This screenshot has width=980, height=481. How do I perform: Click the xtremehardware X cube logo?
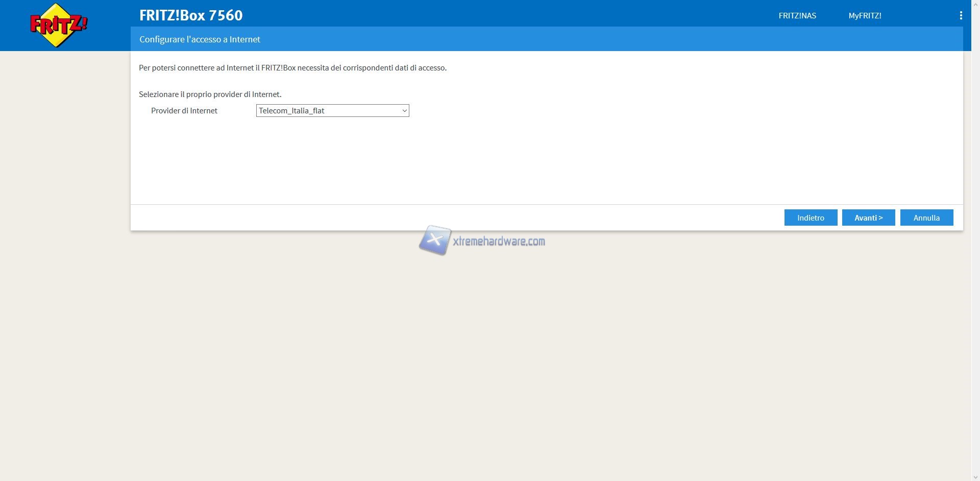click(434, 240)
